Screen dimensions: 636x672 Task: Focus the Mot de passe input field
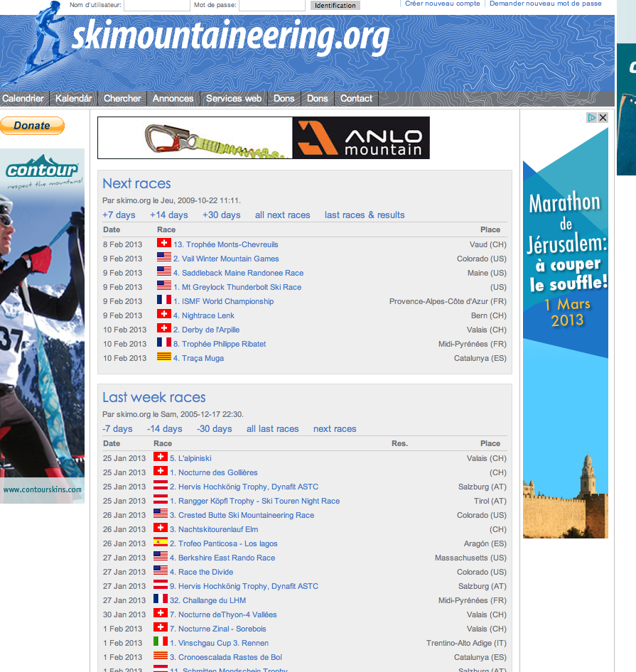pos(271,5)
